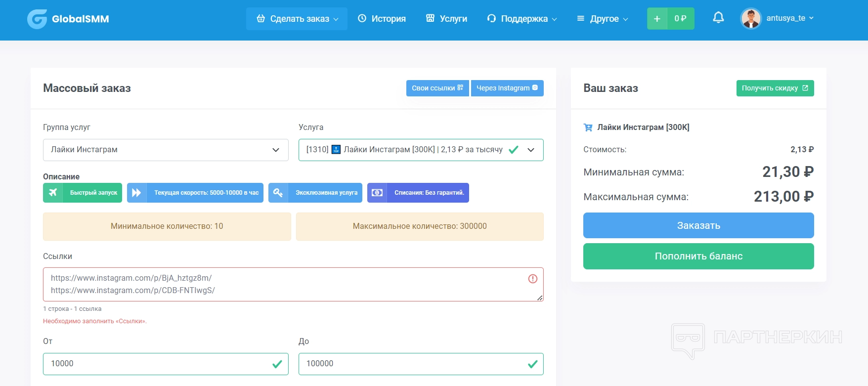Switch to Через Instagram mode
The height and width of the screenshot is (386, 868).
click(507, 88)
